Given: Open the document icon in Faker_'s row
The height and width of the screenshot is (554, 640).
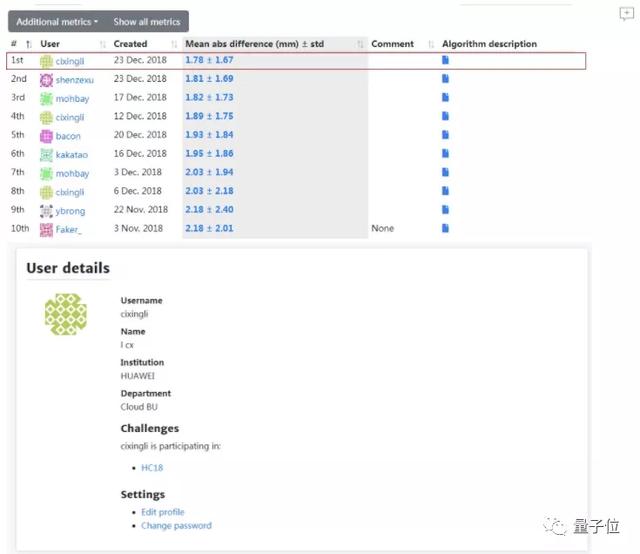Looking at the screenshot, I should [x=445, y=228].
